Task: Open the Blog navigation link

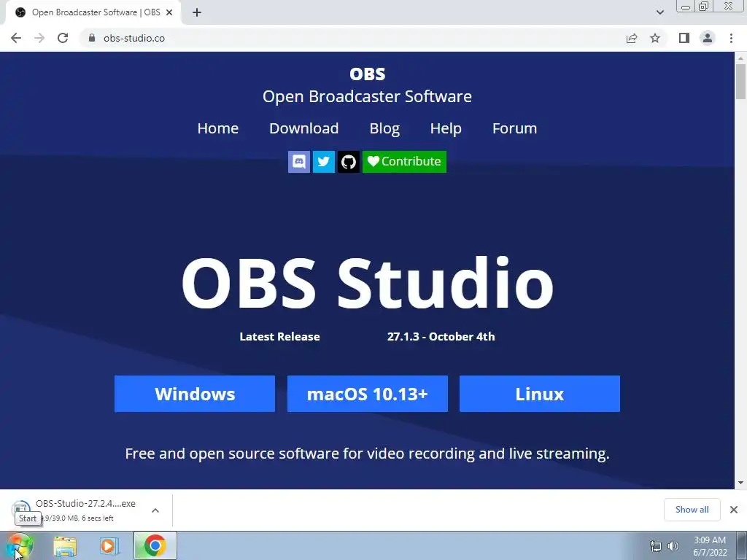Action: coord(384,128)
